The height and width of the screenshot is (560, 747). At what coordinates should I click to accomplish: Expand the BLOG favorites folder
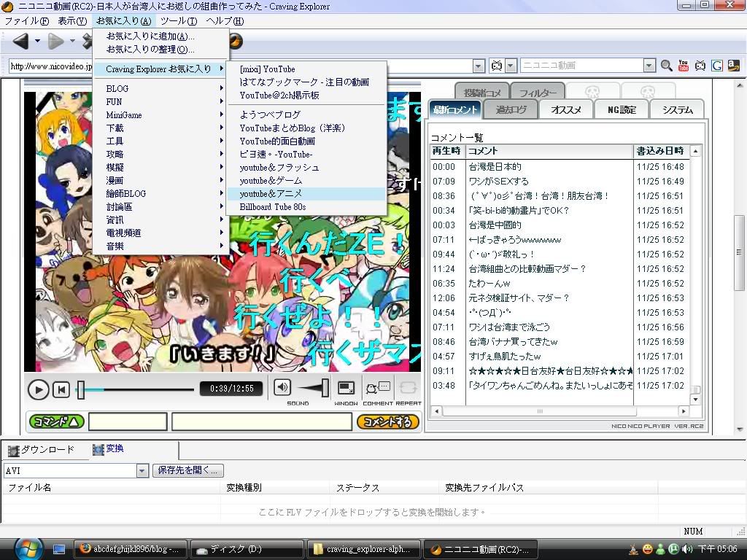point(160,88)
